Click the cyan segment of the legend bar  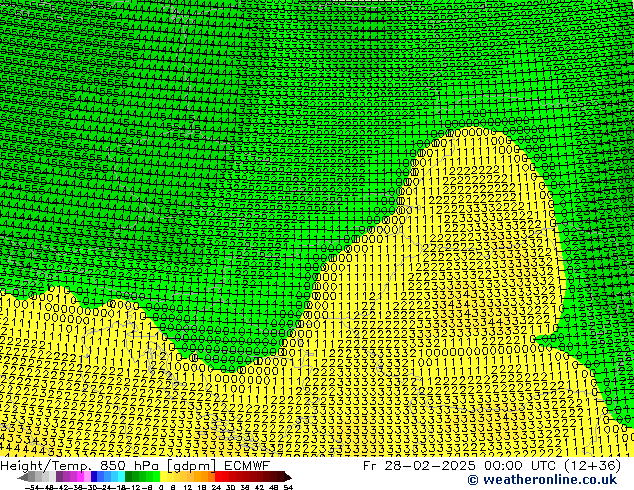117,476
